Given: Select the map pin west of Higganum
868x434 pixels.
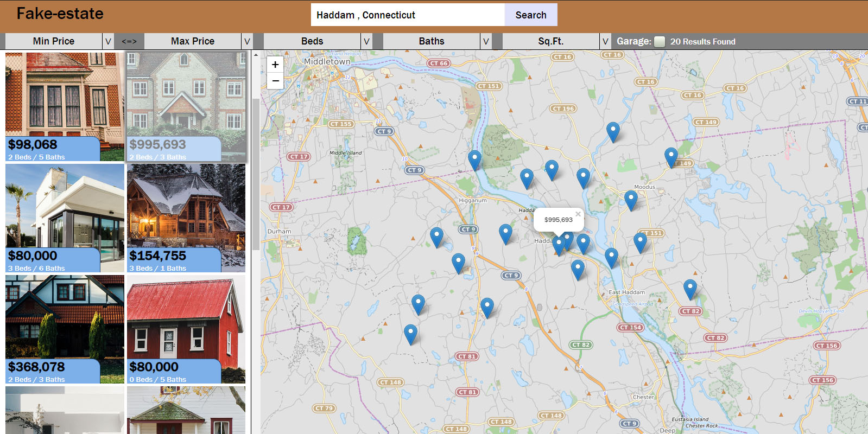Looking at the screenshot, I should [436, 236].
